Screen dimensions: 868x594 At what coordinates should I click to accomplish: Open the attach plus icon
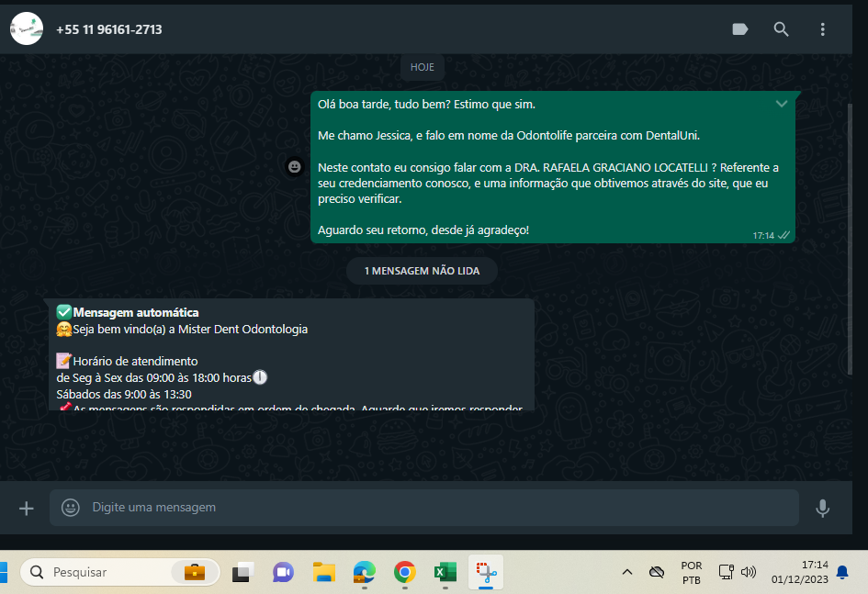tap(26, 508)
